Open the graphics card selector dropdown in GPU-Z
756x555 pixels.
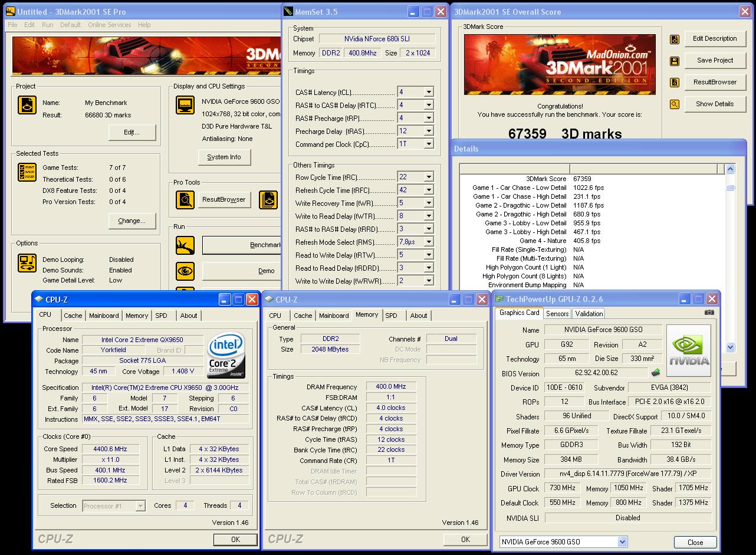(x=622, y=541)
